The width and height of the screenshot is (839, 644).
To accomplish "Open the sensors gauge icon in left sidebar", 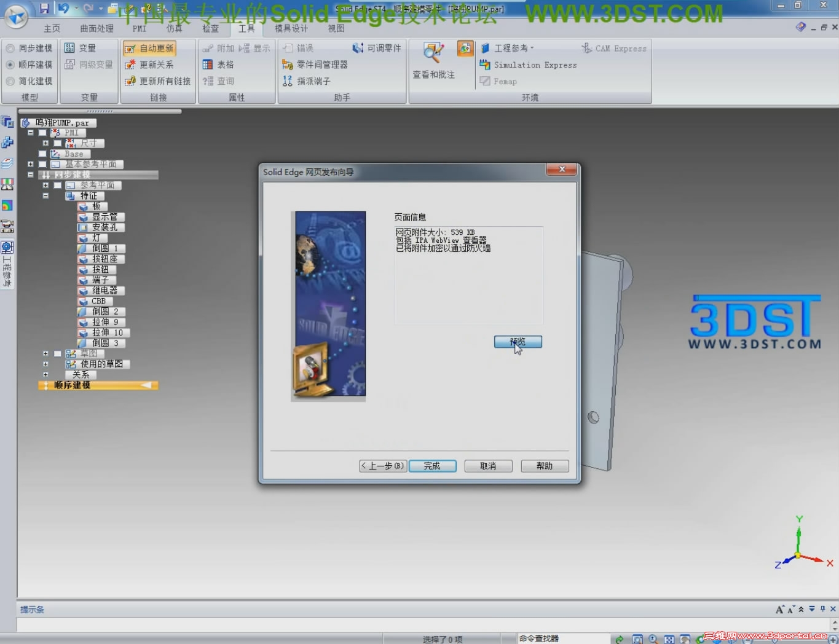I will coord(7,184).
